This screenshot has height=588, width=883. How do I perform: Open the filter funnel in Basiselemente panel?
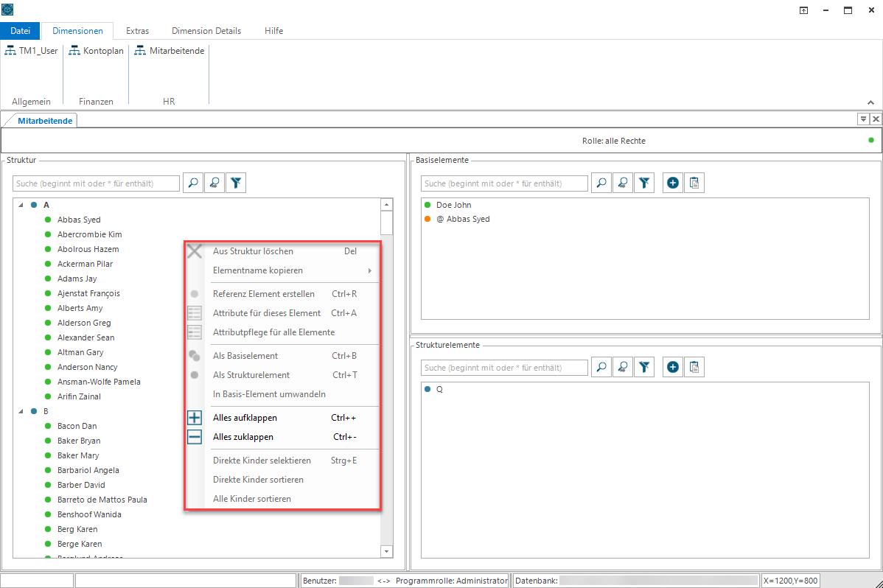coord(644,183)
